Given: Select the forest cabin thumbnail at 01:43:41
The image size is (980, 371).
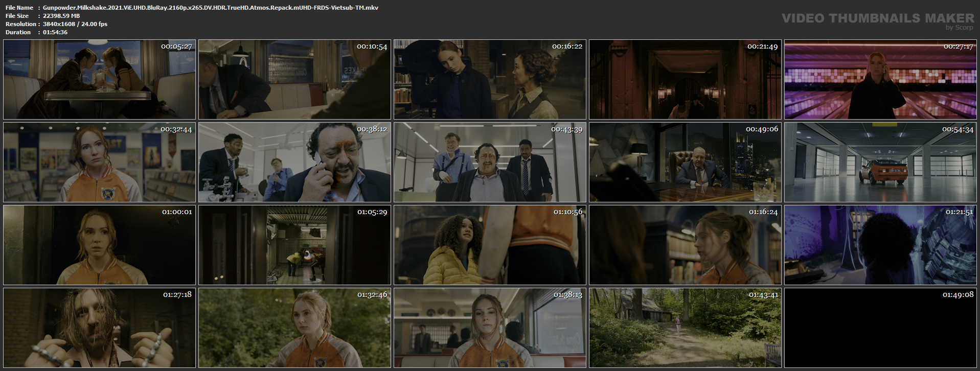Looking at the screenshot, I should [685, 328].
